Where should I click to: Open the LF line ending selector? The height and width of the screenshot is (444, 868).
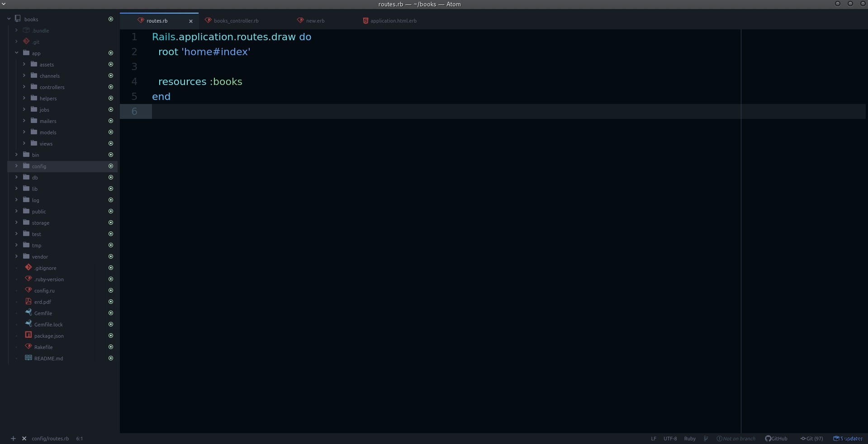point(654,439)
